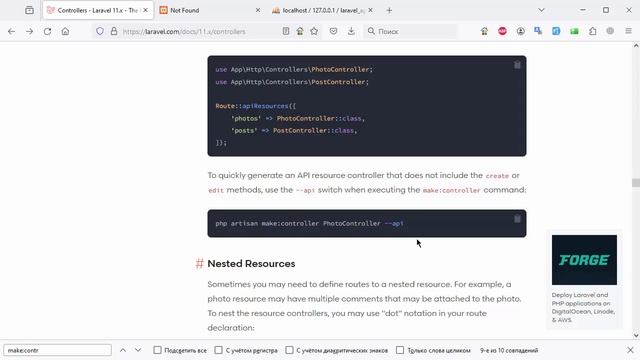Click the house extension icon near menu
The image size is (640, 360).
pyautogui.click(x=484, y=31)
